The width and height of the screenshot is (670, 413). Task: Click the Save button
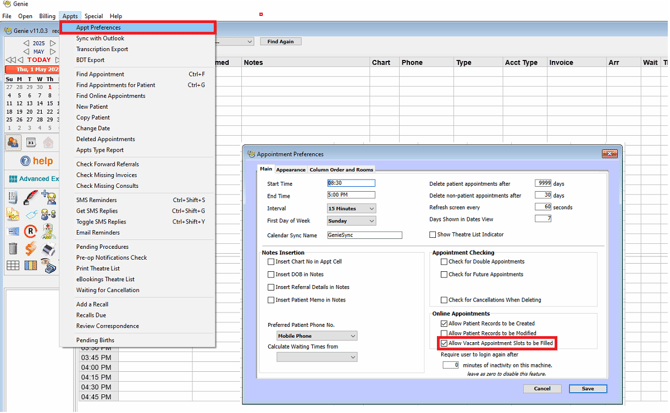click(587, 388)
